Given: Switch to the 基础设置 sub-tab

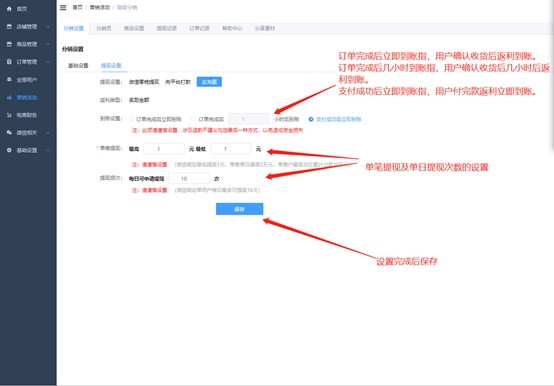Looking at the screenshot, I should (x=78, y=66).
